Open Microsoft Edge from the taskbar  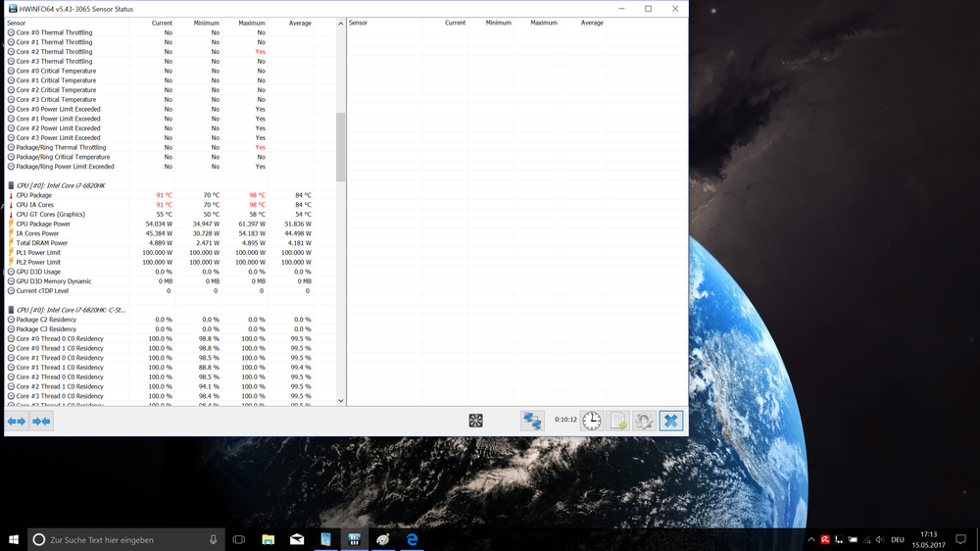point(413,540)
